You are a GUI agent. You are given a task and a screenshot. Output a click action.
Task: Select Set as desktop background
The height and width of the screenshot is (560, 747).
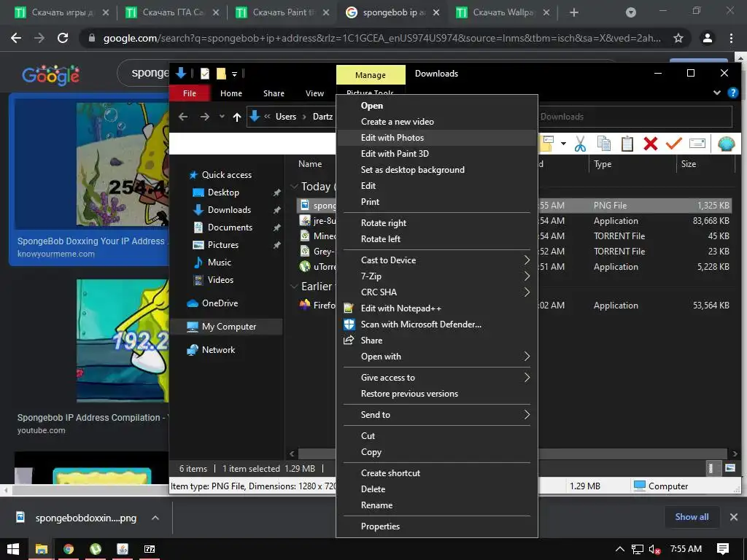coord(436,169)
